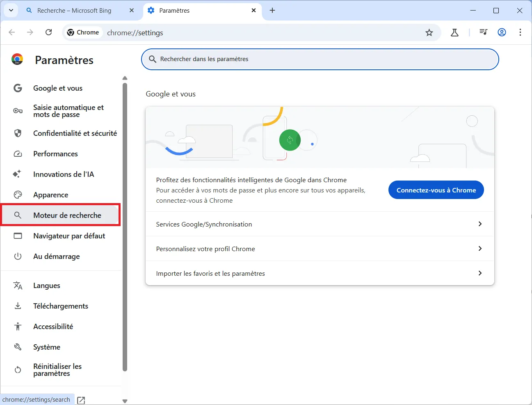Image resolution: width=532 pixels, height=405 pixels.
Task: Click the external link icon at bottom left
Action: pos(81,400)
